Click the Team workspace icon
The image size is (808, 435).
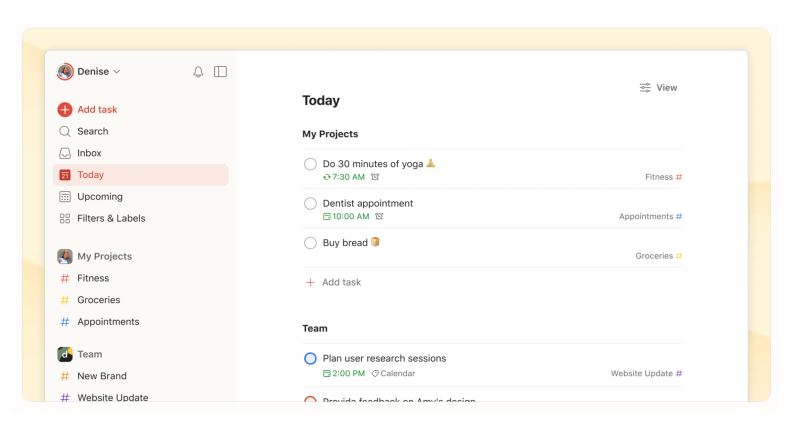(65, 354)
